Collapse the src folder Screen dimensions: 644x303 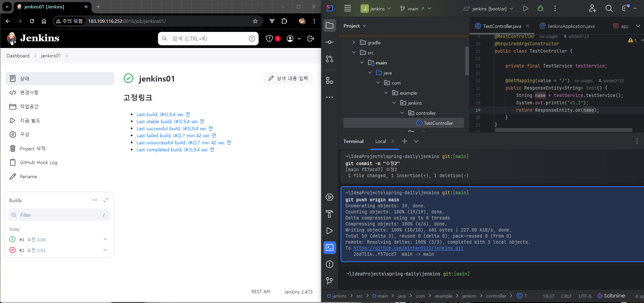click(354, 52)
